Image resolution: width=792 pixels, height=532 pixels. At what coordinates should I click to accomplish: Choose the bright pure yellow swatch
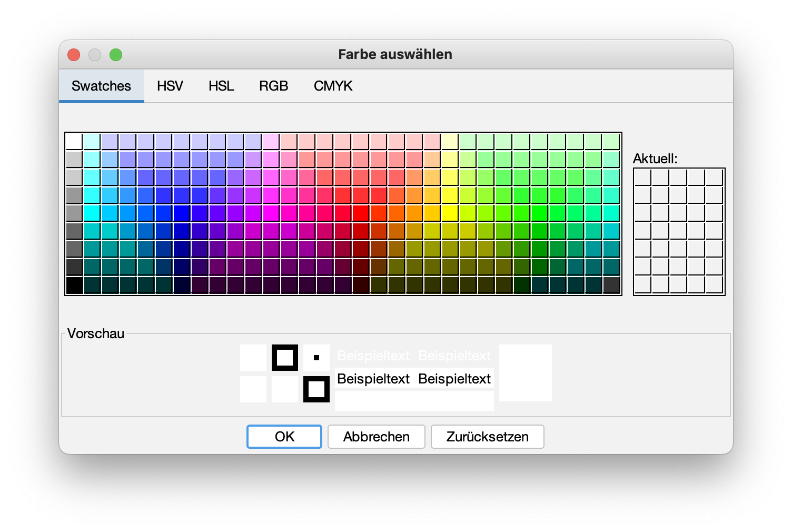450,213
